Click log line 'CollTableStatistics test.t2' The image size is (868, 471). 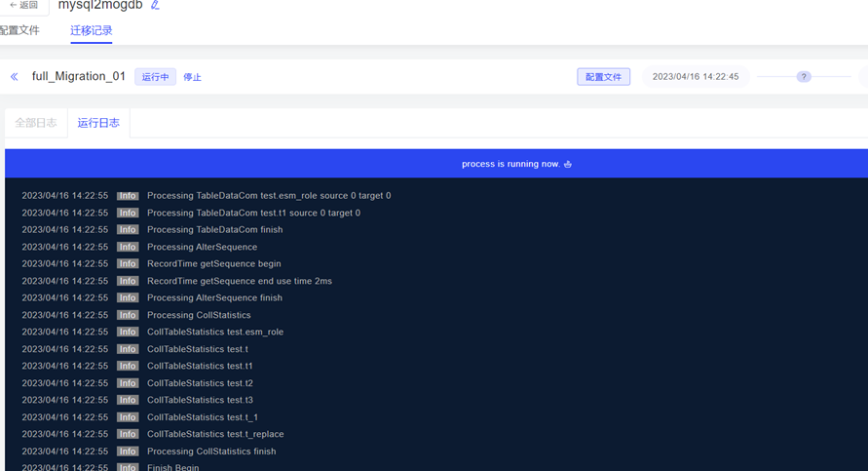click(x=200, y=383)
